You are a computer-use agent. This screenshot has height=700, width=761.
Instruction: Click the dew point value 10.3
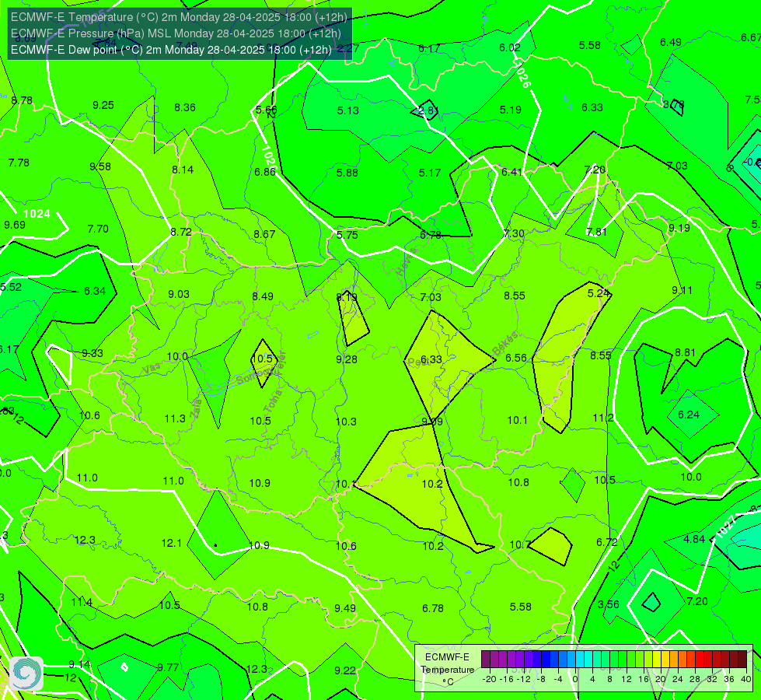[346, 422]
